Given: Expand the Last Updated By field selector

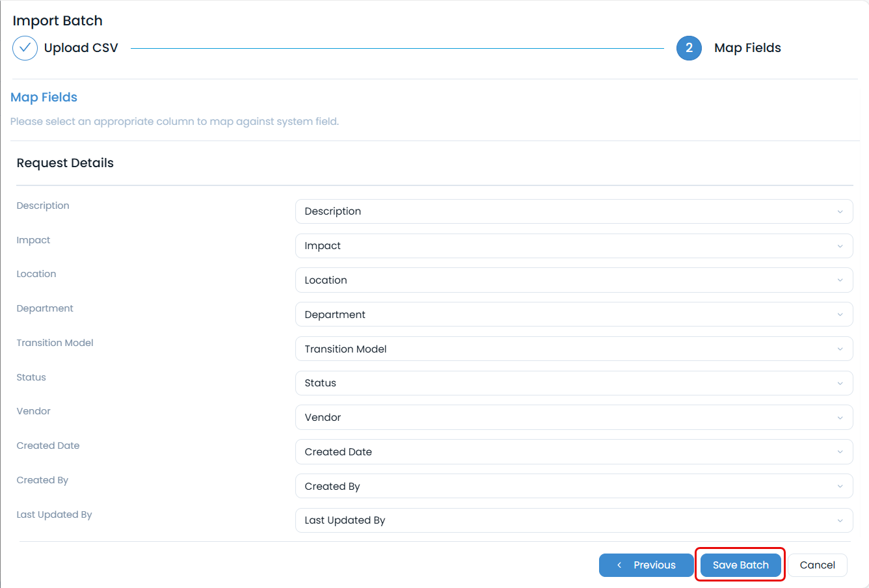Looking at the screenshot, I should click(x=574, y=520).
